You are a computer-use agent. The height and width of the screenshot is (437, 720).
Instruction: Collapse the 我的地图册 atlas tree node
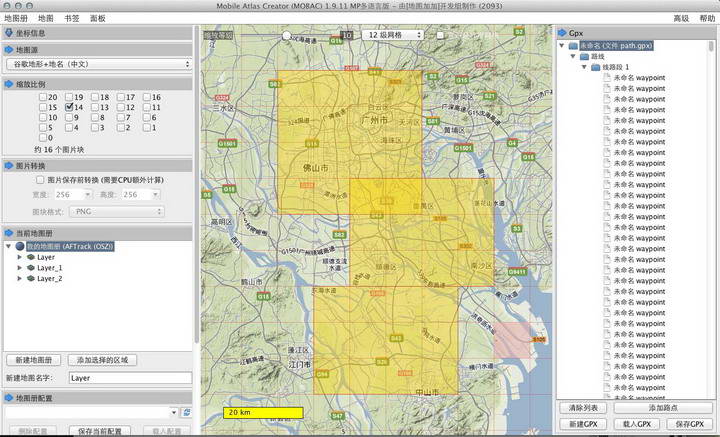tap(8, 246)
